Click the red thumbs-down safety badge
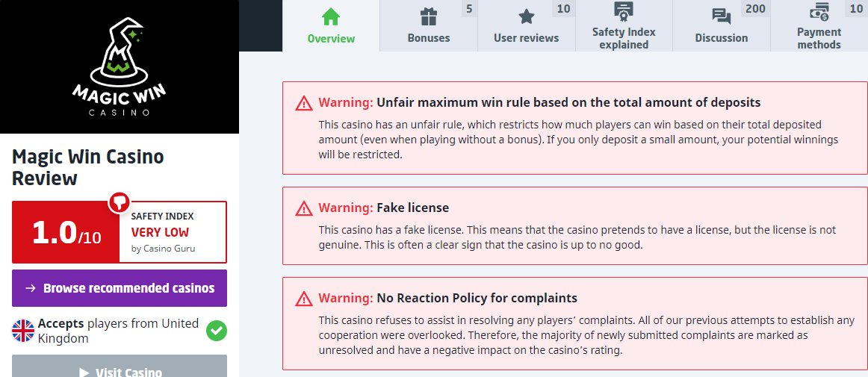The image size is (868, 377). point(120,202)
